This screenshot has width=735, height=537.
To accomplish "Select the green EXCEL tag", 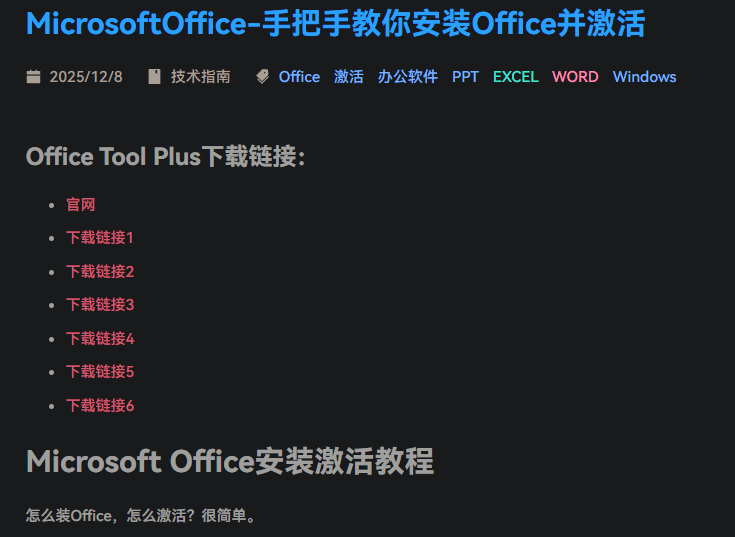I will click(x=515, y=77).
